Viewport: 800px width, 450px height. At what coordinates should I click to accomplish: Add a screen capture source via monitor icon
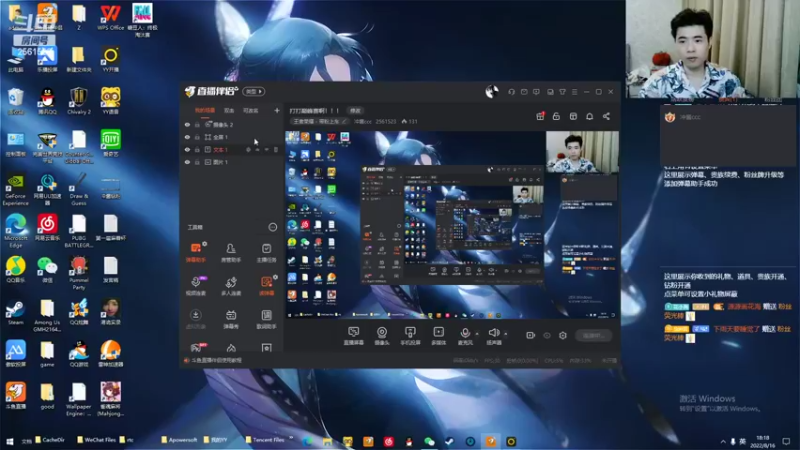(x=353, y=336)
